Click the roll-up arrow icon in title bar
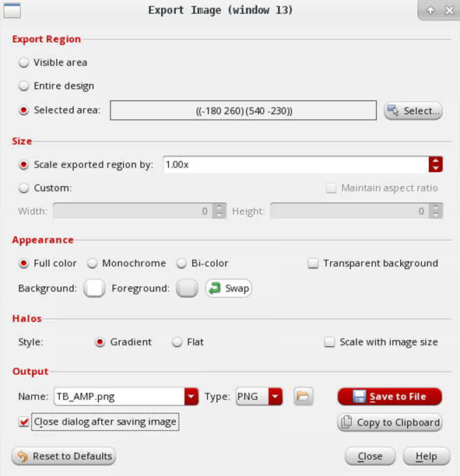 (x=430, y=11)
